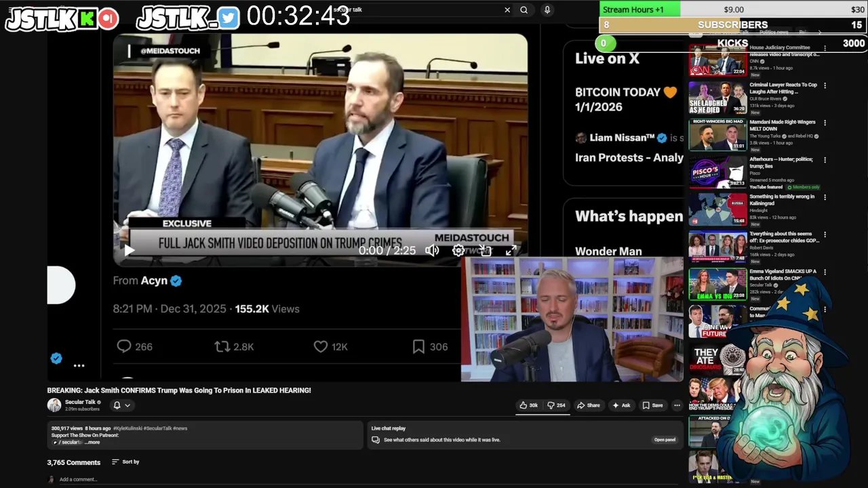Image resolution: width=868 pixels, height=488 pixels.
Task: Save the video to a playlist
Action: point(652,405)
